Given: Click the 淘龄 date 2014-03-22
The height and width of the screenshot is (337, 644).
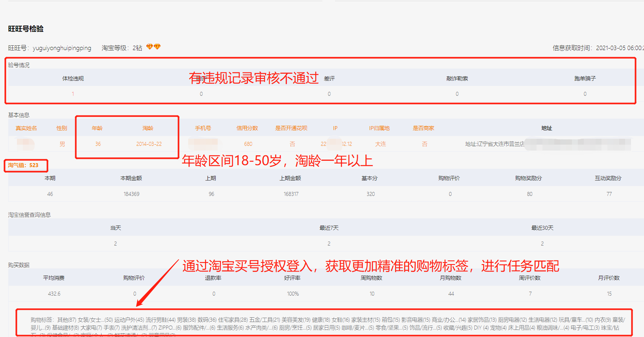Looking at the screenshot, I should [149, 144].
